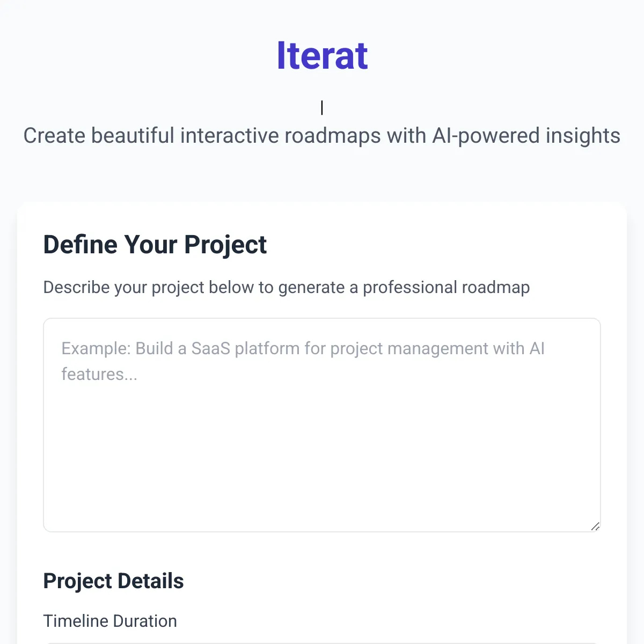Click the Project Details heading
Image resolution: width=644 pixels, height=644 pixels.
click(113, 581)
